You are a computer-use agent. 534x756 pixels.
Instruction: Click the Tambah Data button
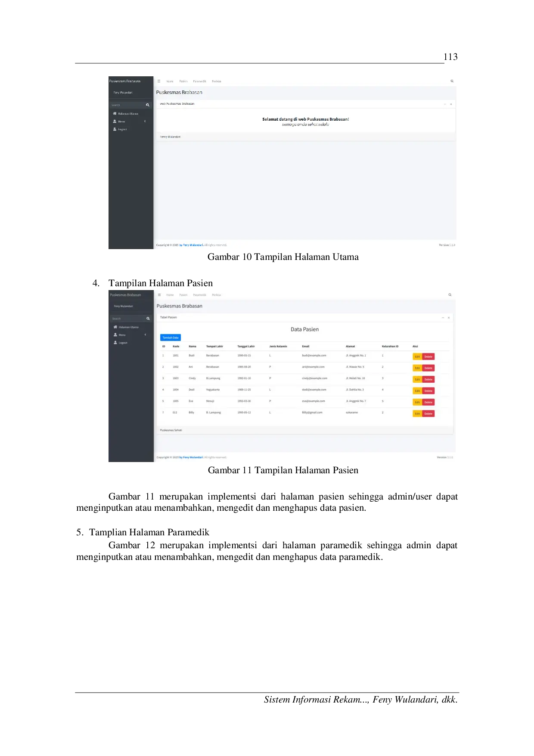pos(171,337)
